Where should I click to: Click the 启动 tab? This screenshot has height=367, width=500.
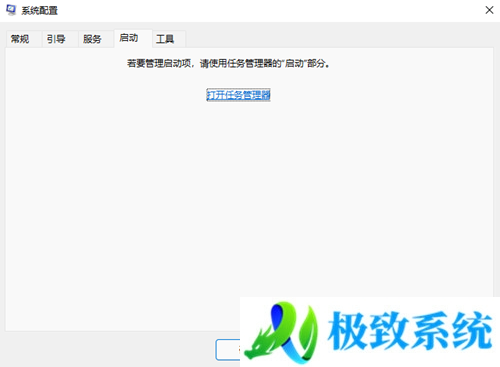click(133, 38)
